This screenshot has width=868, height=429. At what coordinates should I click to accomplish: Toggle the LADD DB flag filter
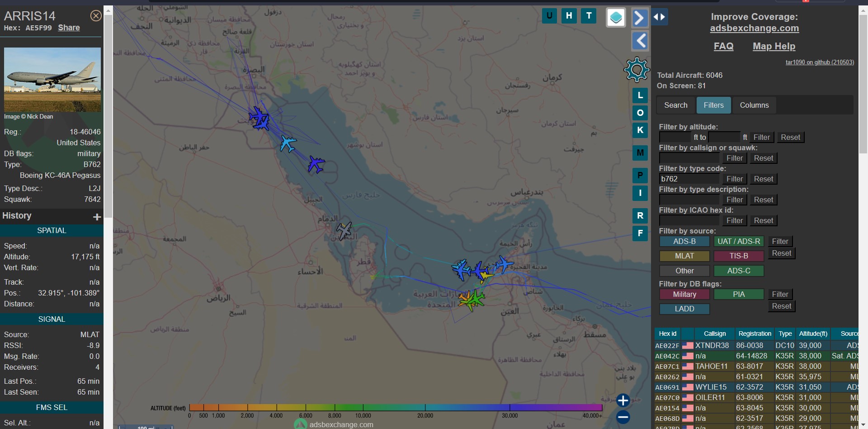click(684, 309)
